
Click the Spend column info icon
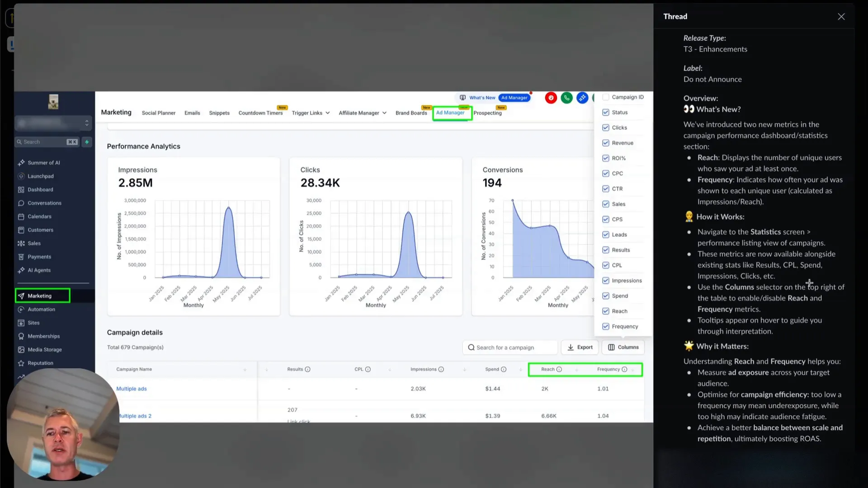click(503, 370)
